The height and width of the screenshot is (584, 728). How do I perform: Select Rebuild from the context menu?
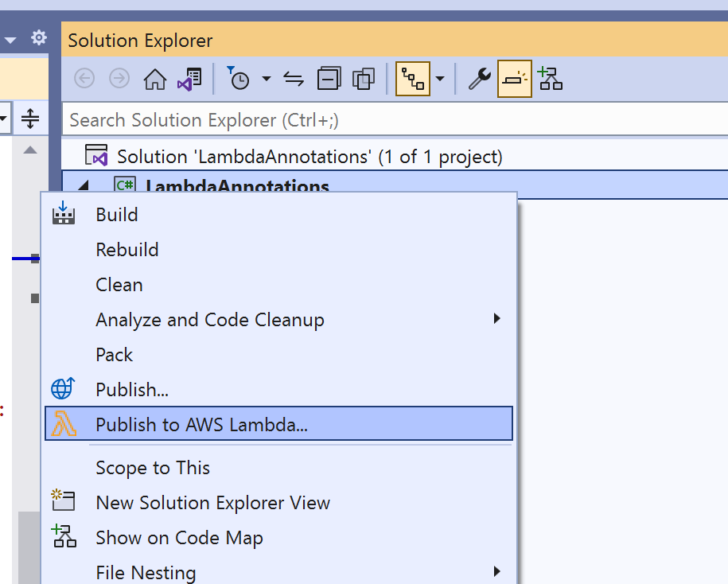click(127, 249)
